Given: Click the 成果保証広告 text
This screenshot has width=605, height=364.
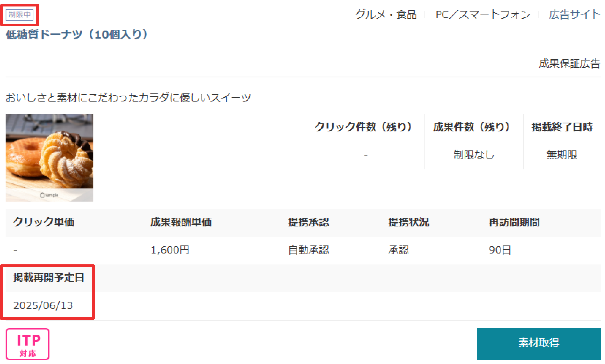Looking at the screenshot, I should [569, 64].
